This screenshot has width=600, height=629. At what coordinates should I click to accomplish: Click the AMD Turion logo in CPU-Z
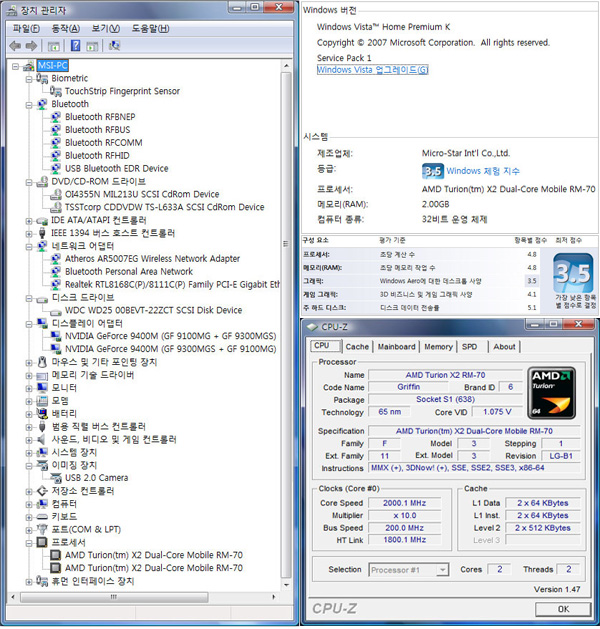(x=551, y=393)
